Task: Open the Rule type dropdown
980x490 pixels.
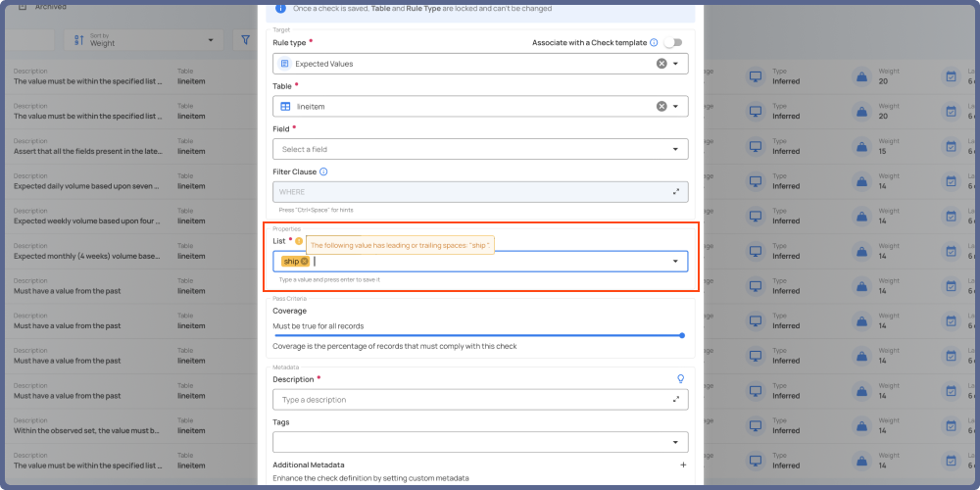Action: coord(675,64)
